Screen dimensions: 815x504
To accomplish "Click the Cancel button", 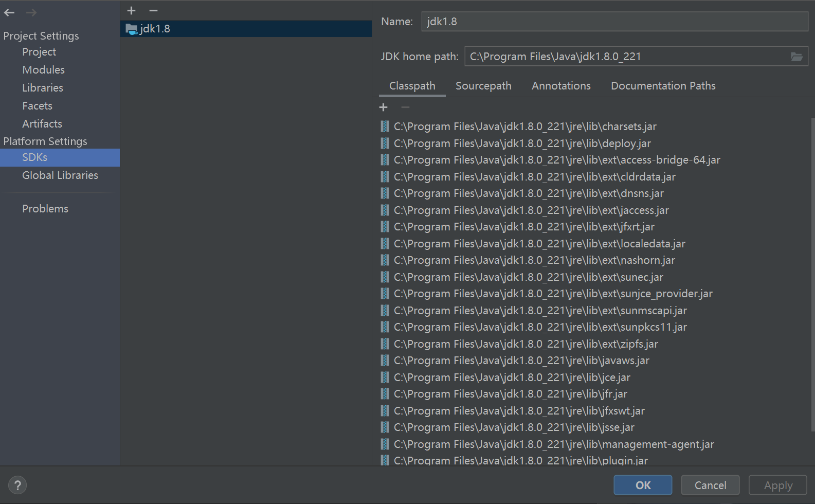I will 710,485.
